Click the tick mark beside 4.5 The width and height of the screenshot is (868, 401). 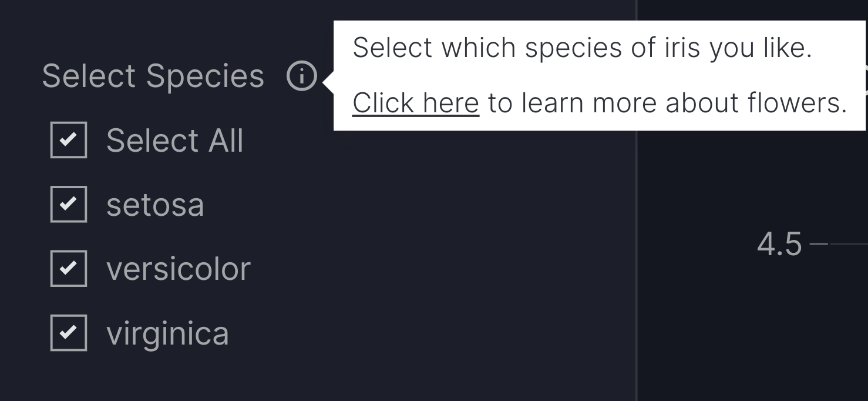coord(819,243)
